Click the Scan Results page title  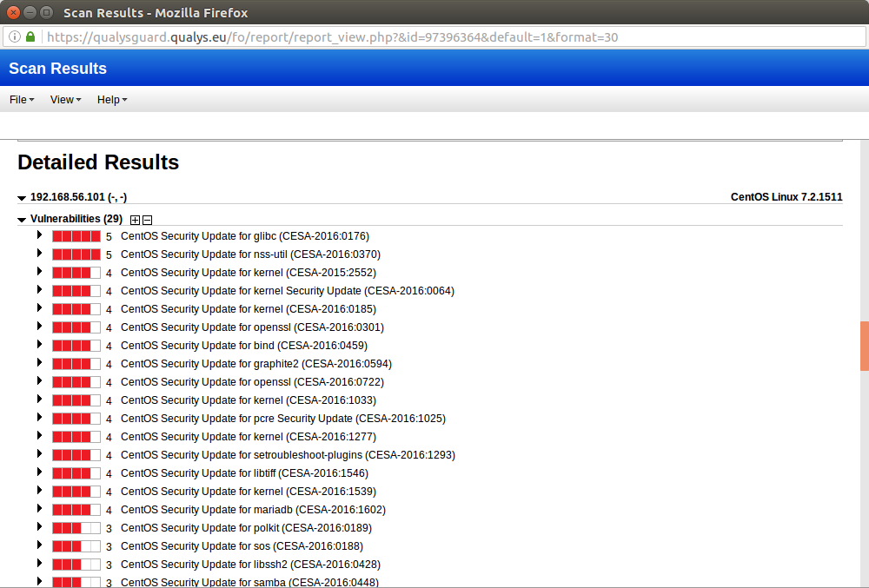(57, 68)
